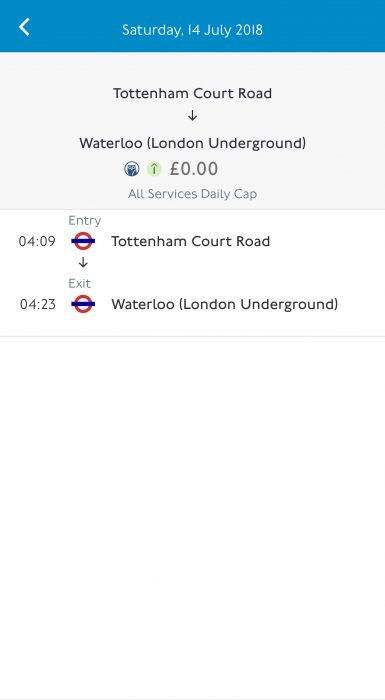
Task: Tap the 04:23 exit time
Action: click(x=38, y=304)
